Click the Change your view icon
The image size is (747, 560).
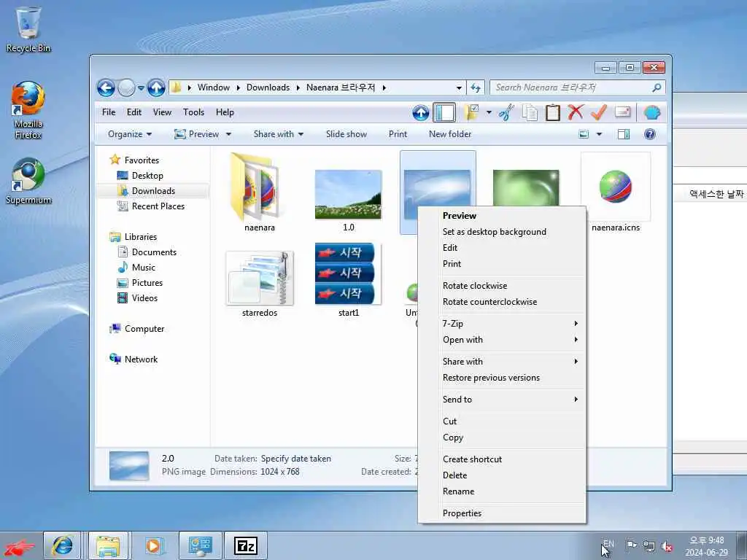pos(584,134)
